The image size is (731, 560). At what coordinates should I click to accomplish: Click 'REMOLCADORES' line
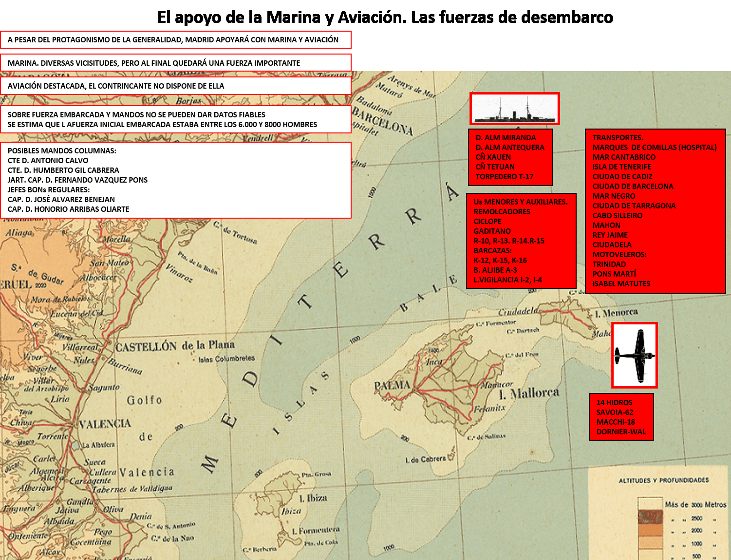502,212
